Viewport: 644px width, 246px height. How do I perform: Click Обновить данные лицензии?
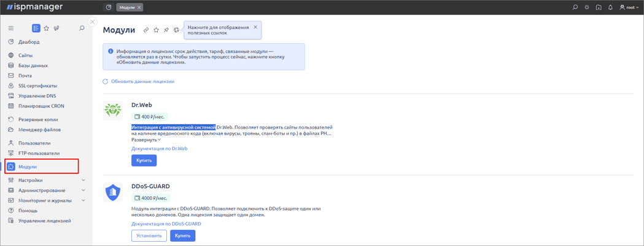[x=138, y=81]
